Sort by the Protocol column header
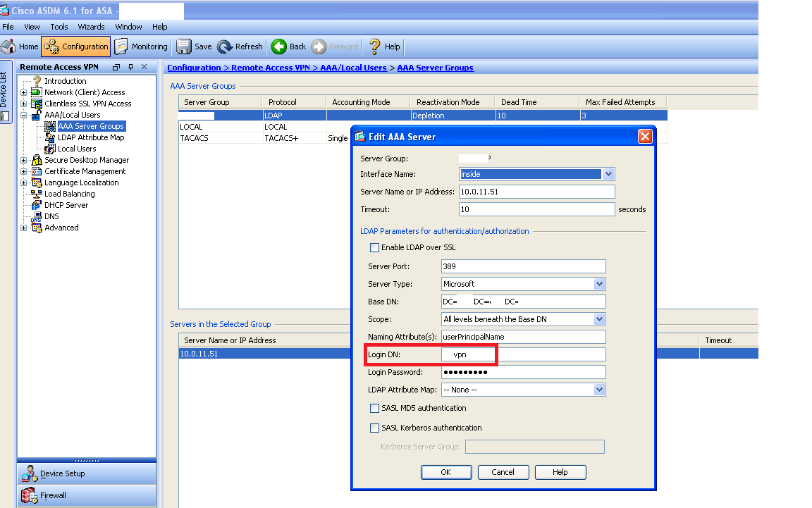This screenshot has width=812, height=508. pyautogui.click(x=294, y=102)
